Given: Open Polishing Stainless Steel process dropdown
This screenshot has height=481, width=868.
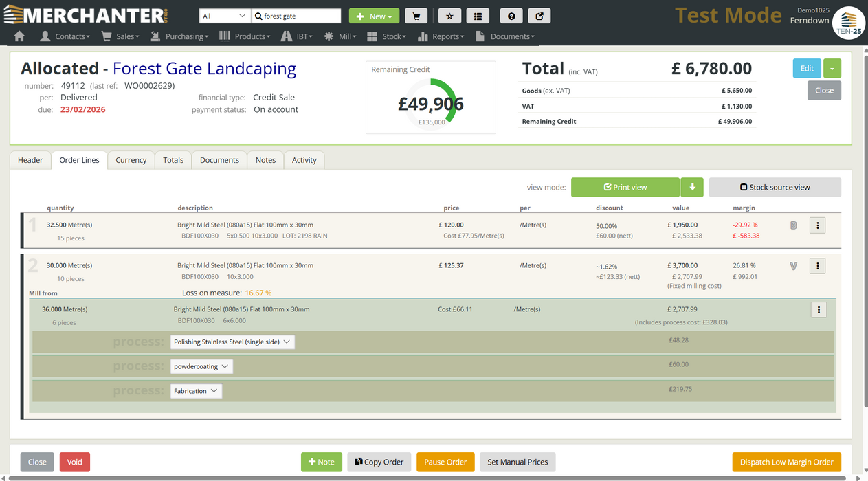Looking at the screenshot, I should (232, 342).
